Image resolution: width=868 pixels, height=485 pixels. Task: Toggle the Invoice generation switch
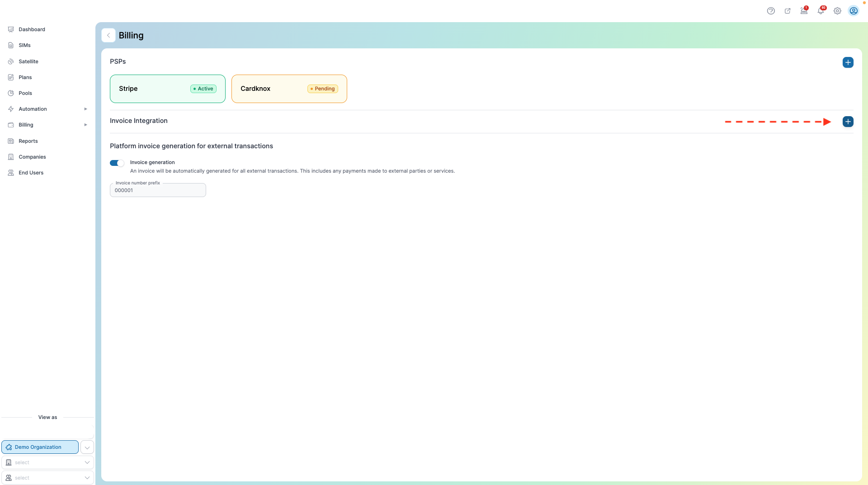[x=117, y=163]
